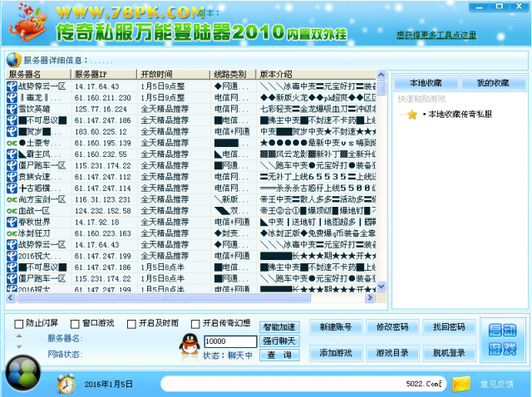Sort by the 开放时间 column header
The height and width of the screenshot is (397, 532).
pyautogui.click(x=174, y=74)
